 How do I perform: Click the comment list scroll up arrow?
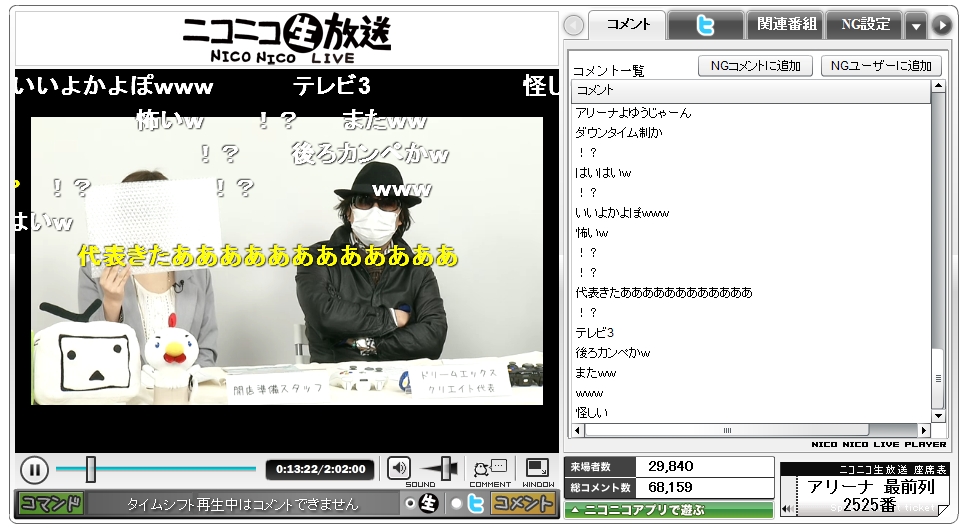(x=938, y=87)
